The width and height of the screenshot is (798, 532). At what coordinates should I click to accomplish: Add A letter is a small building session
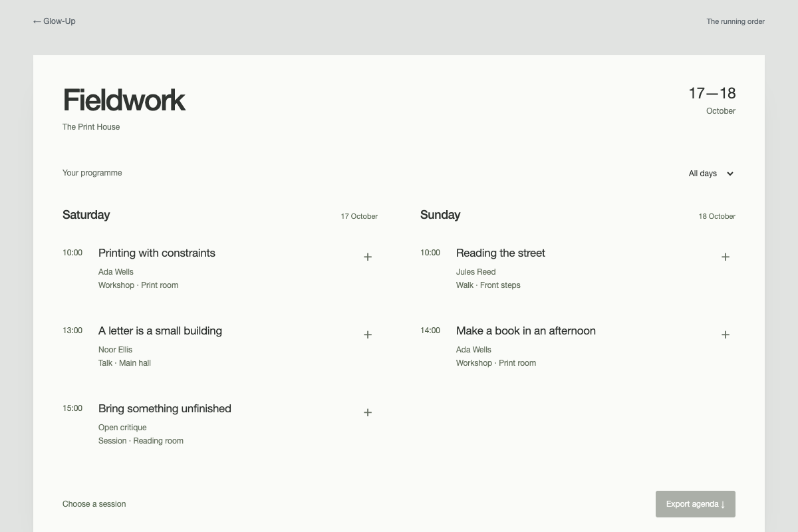[368, 334]
